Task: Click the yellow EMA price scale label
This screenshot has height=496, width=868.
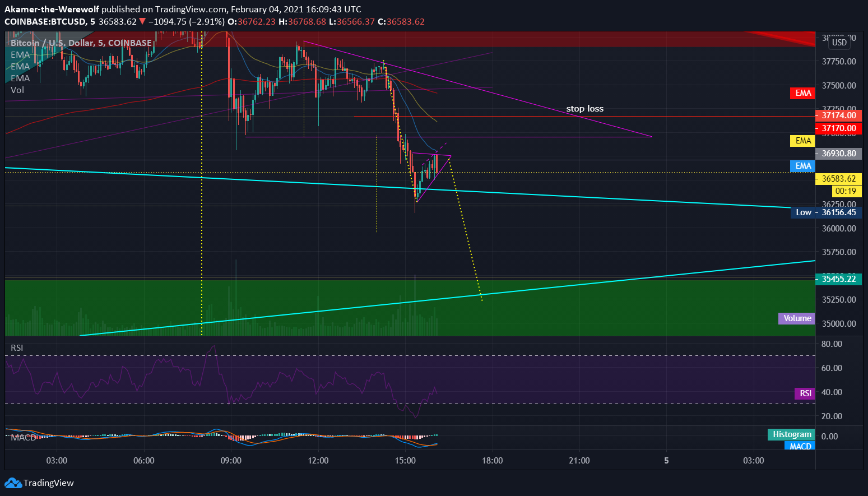Action: (803, 141)
